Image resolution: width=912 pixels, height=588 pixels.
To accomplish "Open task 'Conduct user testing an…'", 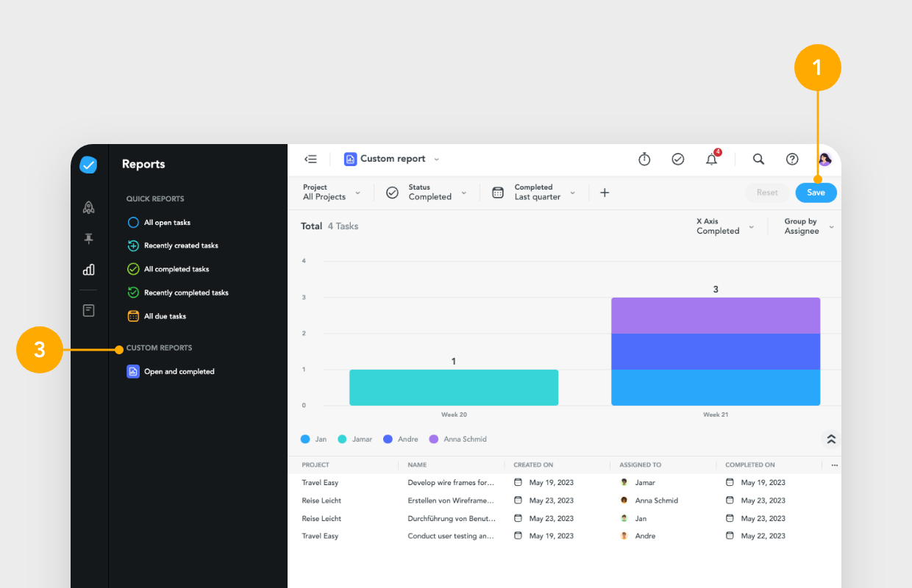I will [451, 536].
